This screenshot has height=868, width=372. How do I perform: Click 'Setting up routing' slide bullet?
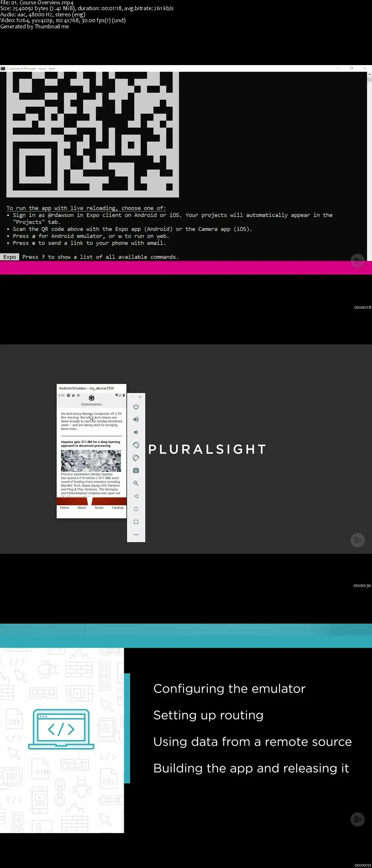point(208,715)
